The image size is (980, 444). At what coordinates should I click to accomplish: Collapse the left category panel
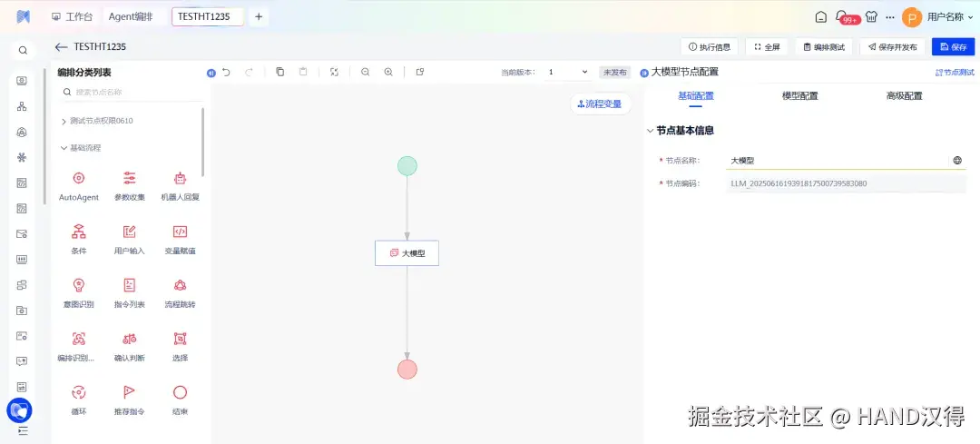211,74
